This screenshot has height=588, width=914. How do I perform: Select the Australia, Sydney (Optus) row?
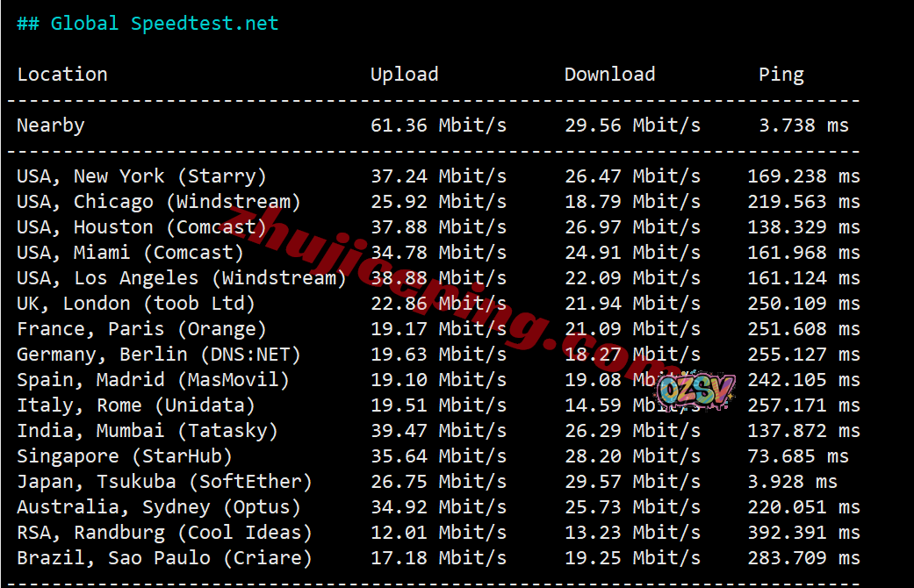pyautogui.click(x=438, y=507)
